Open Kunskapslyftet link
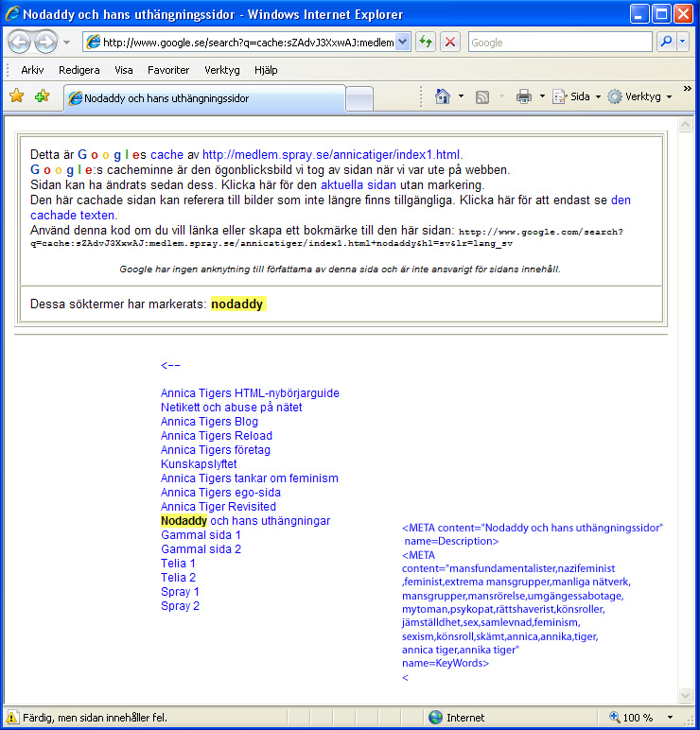 coord(199,464)
